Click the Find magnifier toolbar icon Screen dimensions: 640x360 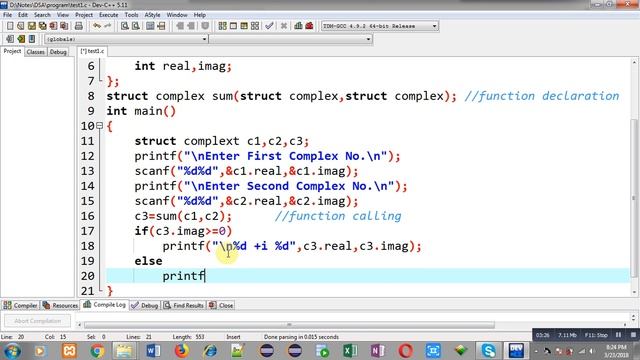click(125, 26)
